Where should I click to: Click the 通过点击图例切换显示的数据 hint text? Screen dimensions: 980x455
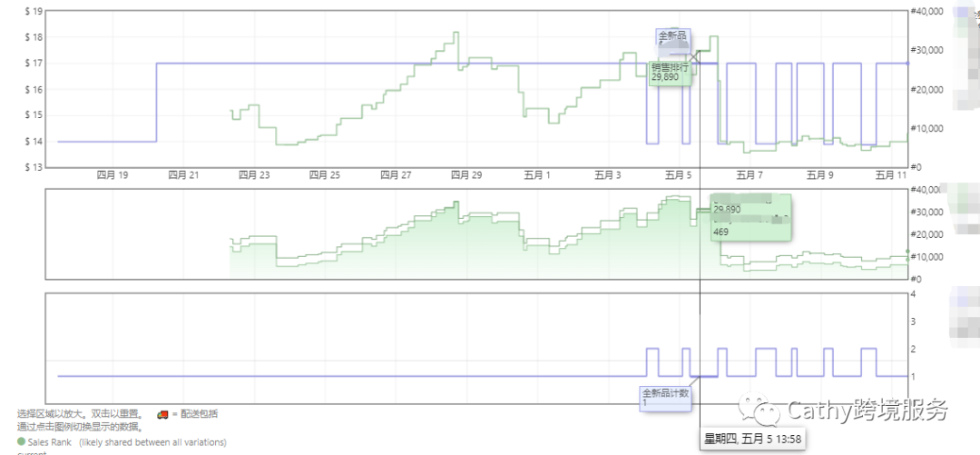78,428
